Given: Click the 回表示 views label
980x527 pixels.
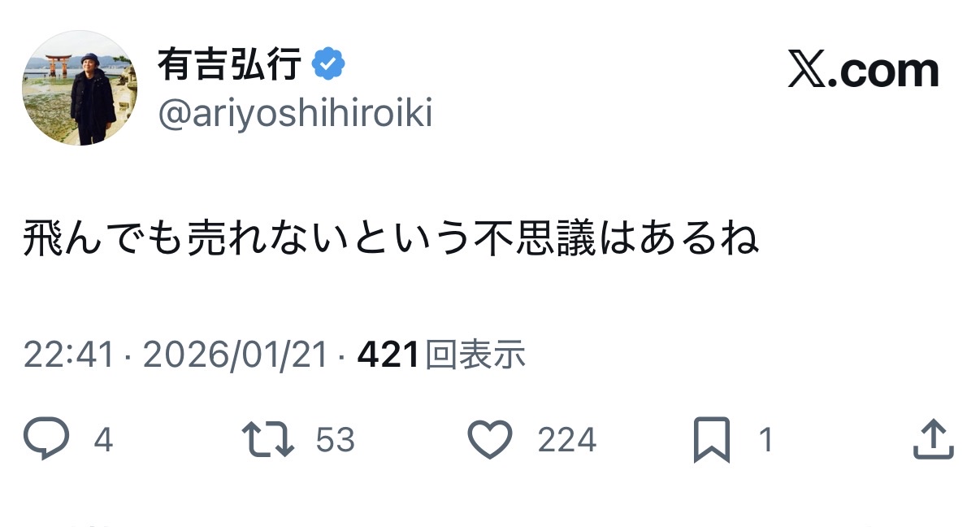Looking at the screenshot, I should click(475, 355).
